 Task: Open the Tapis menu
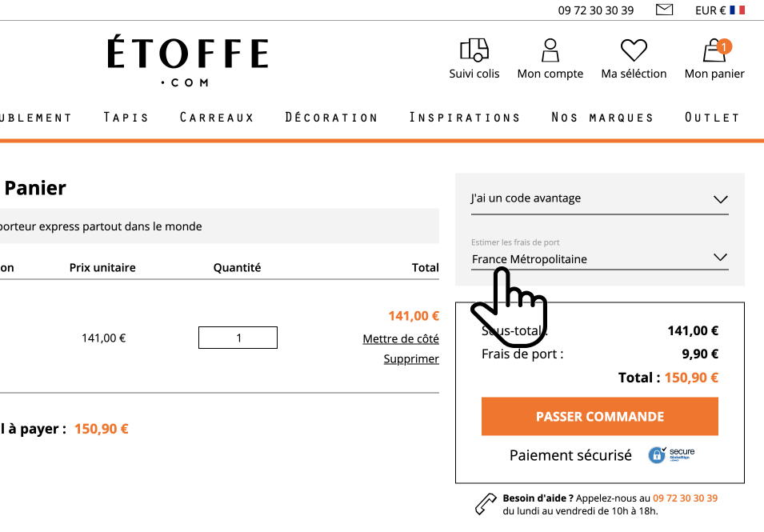click(126, 118)
